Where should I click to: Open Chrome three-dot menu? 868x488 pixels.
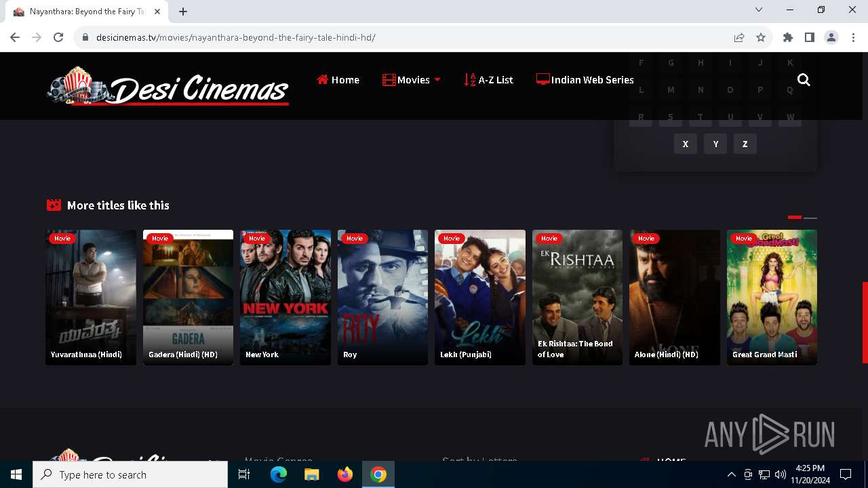coord(853,37)
